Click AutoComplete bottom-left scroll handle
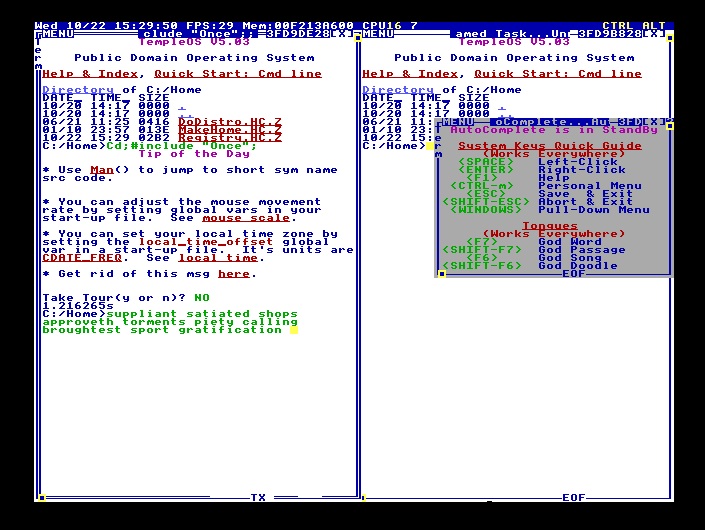This screenshot has width=705, height=530. pyautogui.click(x=442, y=274)
